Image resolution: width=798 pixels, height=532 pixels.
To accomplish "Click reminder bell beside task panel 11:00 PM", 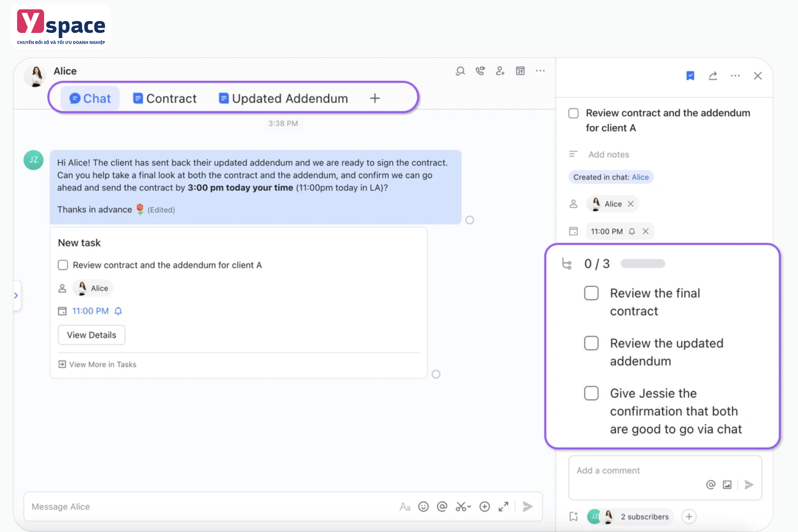I will [x=632, y=231].
